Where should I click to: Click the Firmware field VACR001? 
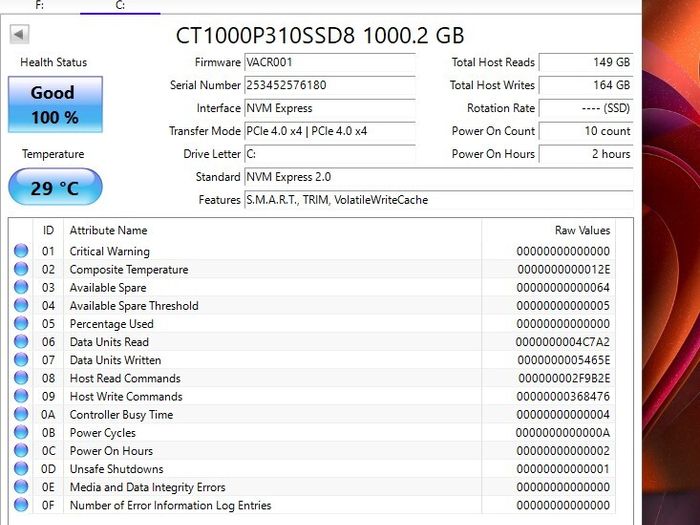point(330,62)
